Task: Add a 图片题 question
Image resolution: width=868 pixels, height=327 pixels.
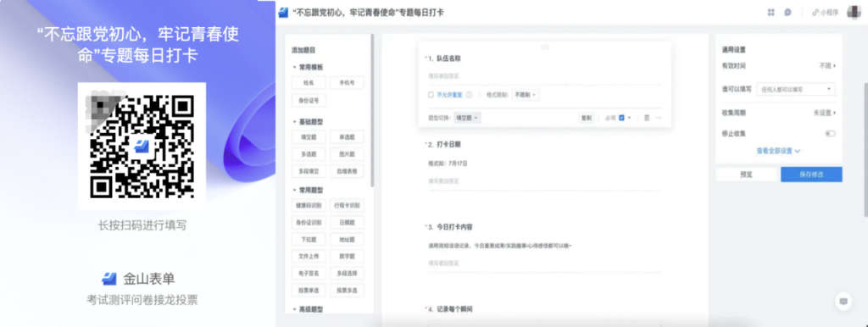Action: click(347, 154)
